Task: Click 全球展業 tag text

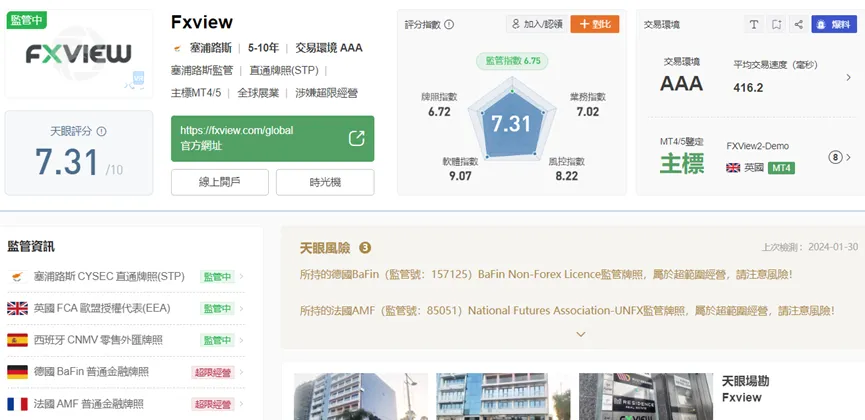Action: [x=258, y=93]
